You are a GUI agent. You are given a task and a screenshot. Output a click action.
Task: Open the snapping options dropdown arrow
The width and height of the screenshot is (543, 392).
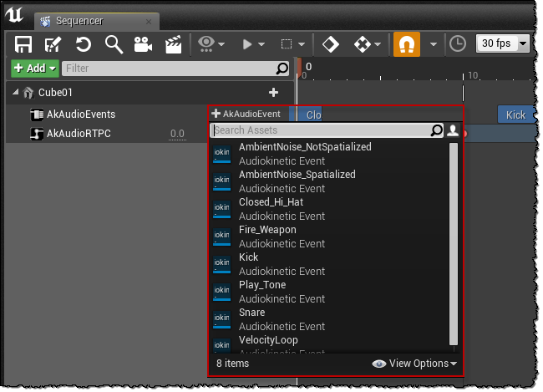(x=434, y=44)
